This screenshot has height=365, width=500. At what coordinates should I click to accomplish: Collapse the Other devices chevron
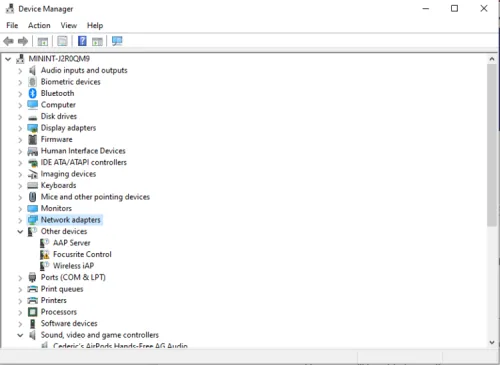pyautogui.click(x=20, y=232)
